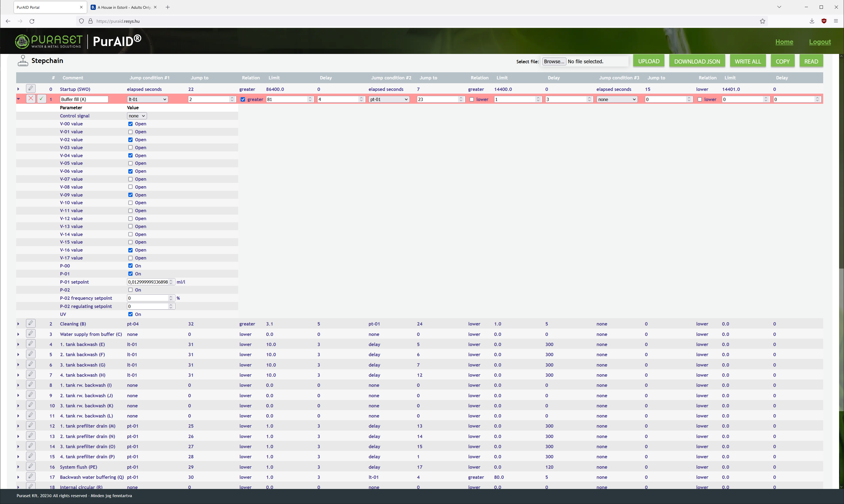Edit System flush (PE) step
The height and width of the screenshot is (504, 844).
click(31, 466)
